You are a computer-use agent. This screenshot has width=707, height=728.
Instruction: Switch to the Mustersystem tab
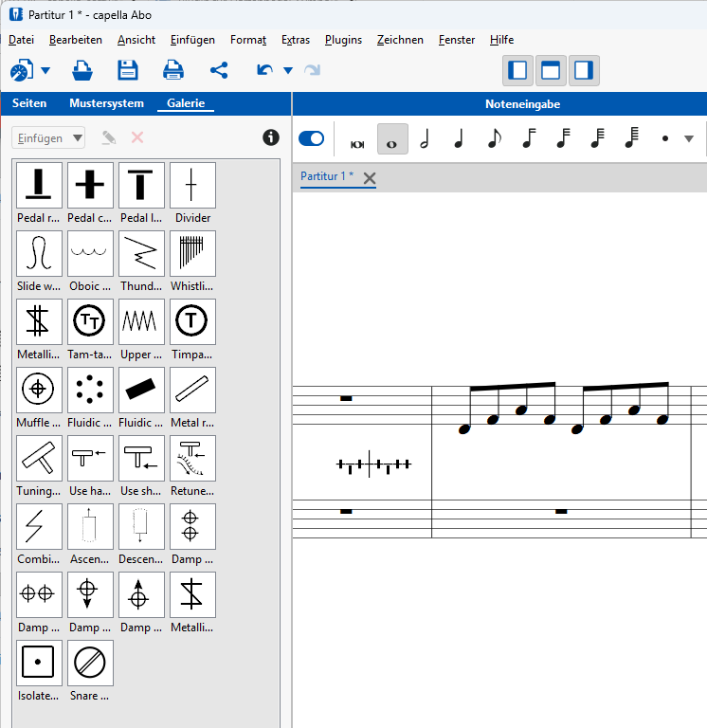(x=106, y=103)
